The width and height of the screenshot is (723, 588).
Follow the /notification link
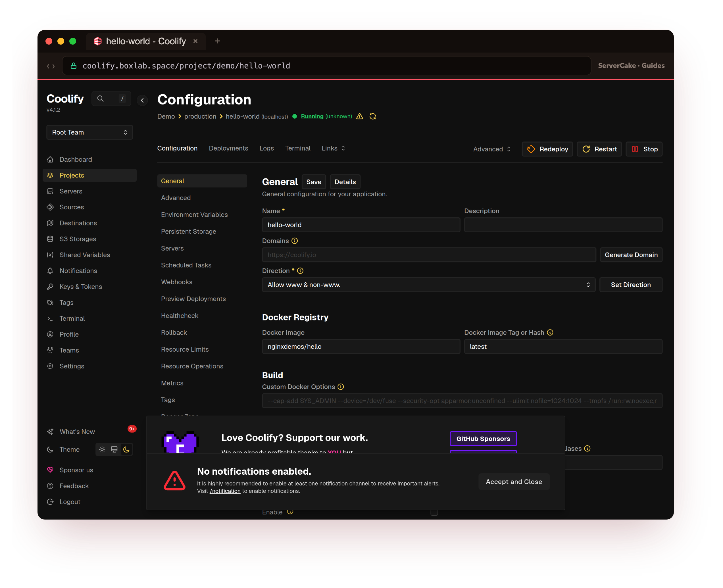225,491
